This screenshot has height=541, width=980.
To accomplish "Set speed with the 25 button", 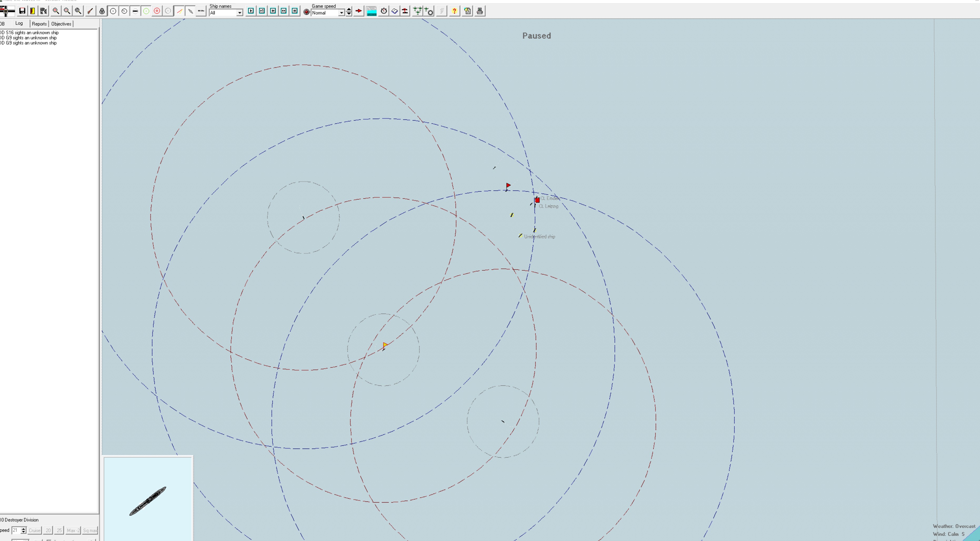I will pos(59,530).
